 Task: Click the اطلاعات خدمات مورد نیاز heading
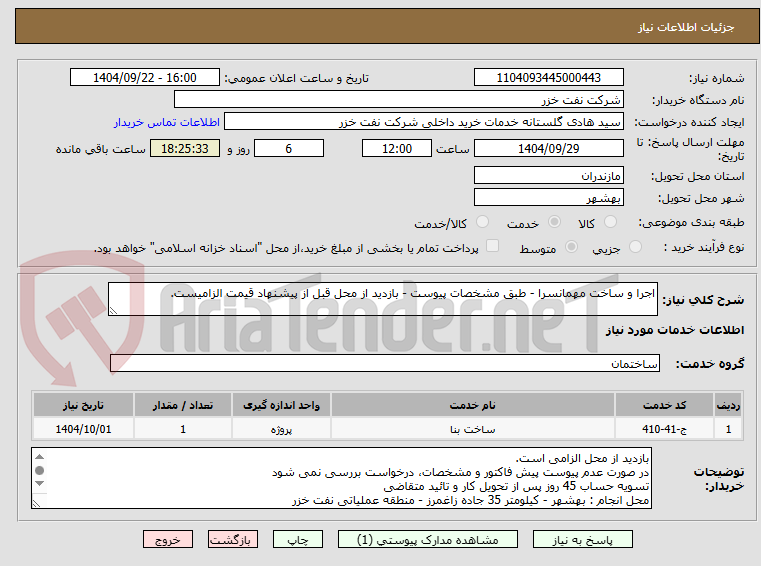click(675, 330)
